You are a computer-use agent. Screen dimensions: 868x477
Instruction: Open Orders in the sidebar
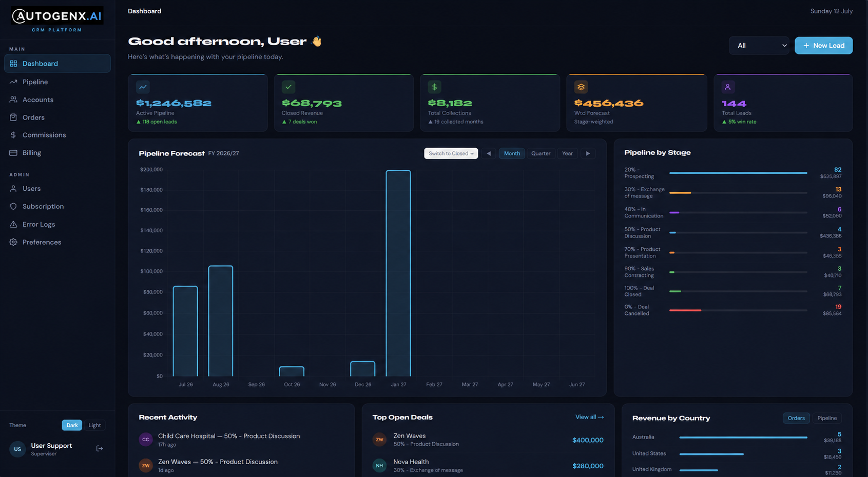tap(57, 117)
